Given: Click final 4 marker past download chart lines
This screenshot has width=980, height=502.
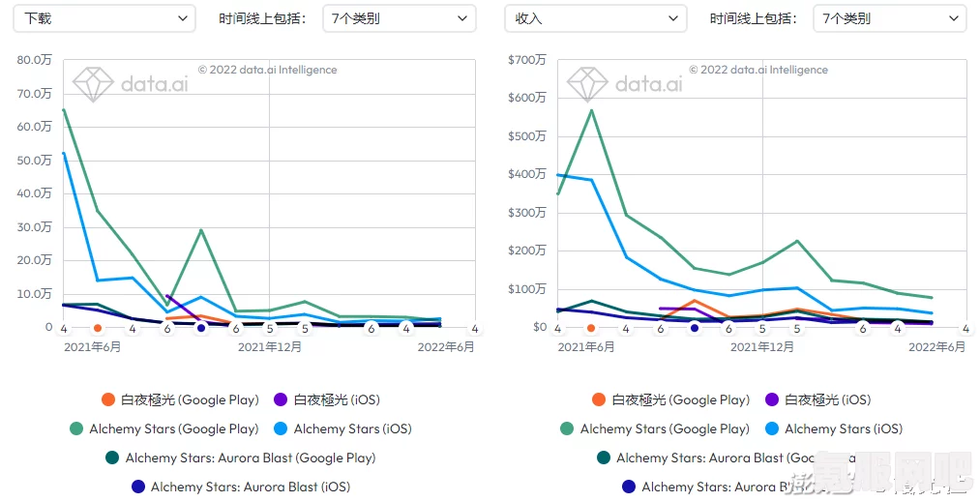Looking at the screenshot, I should pyautogui.click(x=474, y=329).
